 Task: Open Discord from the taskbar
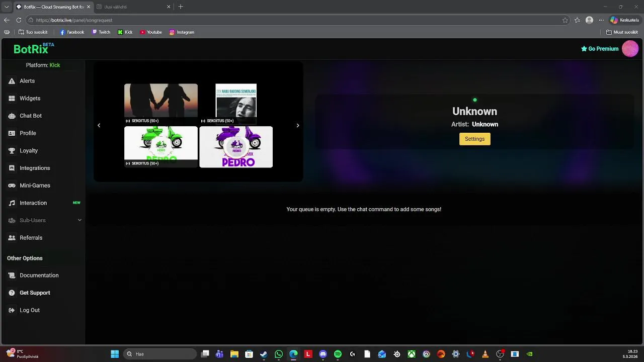pos(323,354)
